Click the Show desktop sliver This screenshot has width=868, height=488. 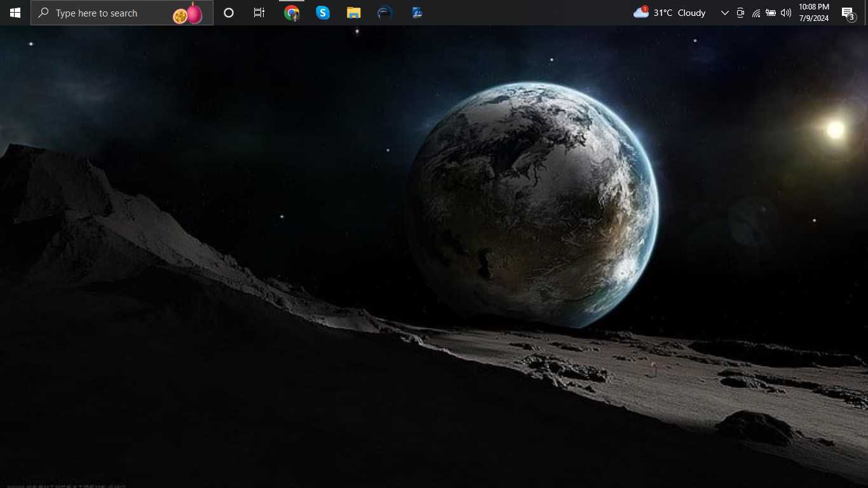pyautogui.click(x=866, y=13)
